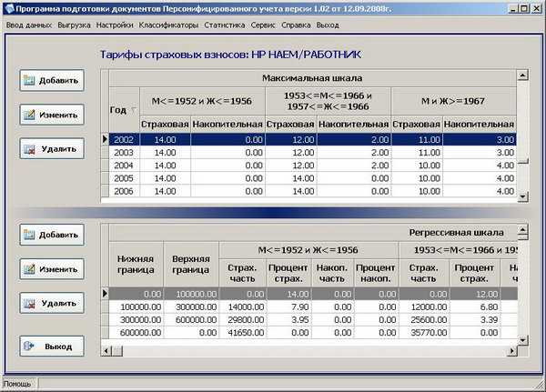
Task: Click the up arrow of the upper table's scrollbar
Action: click(x=522, y=75)
